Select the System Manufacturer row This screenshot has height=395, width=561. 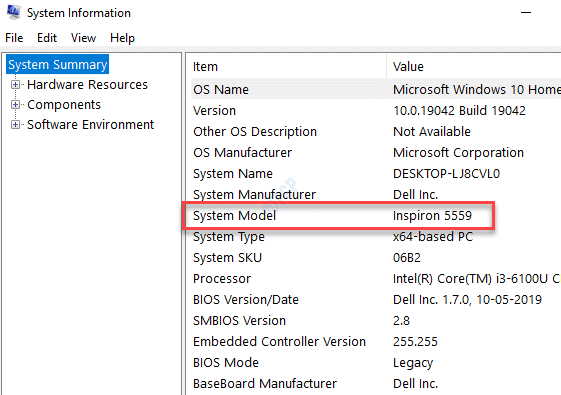[376, 195]
